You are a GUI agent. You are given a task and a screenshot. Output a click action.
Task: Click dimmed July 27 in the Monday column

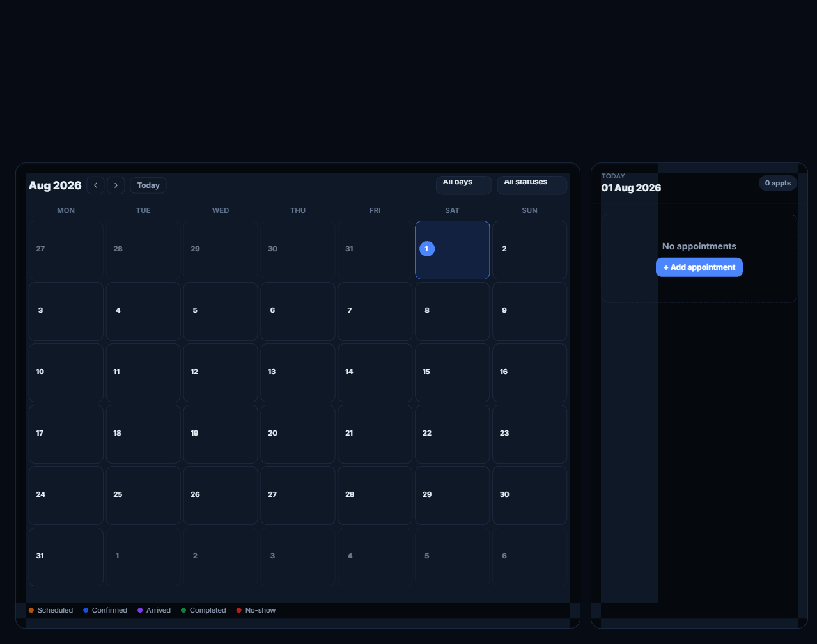coord(66,250)
